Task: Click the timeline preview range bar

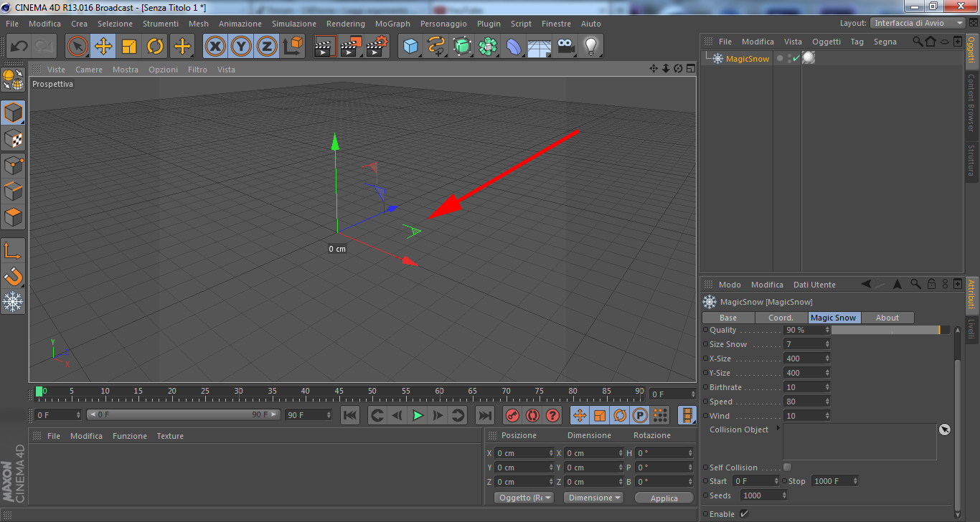Action: 183,414
